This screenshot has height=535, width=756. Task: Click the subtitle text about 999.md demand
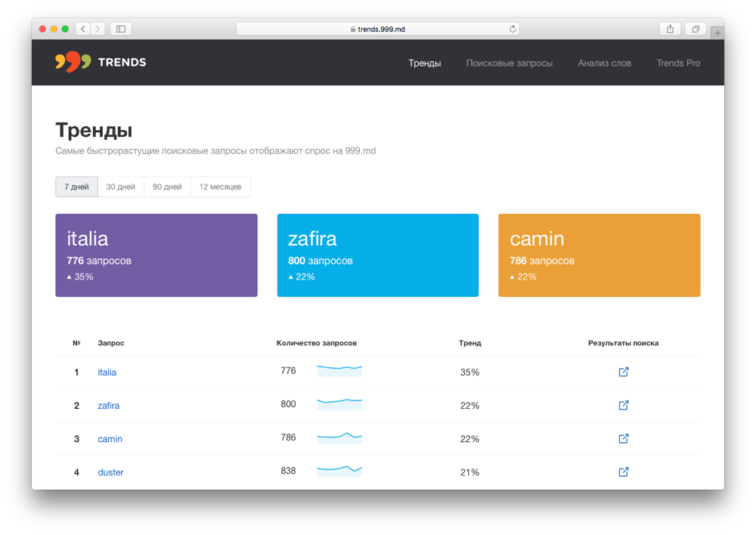[215, 151]
